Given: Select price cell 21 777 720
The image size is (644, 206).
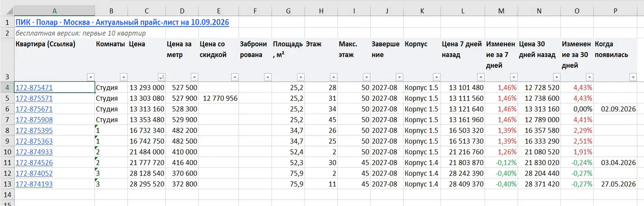Looking at the screenshot, I should click(x=146, y=162).
